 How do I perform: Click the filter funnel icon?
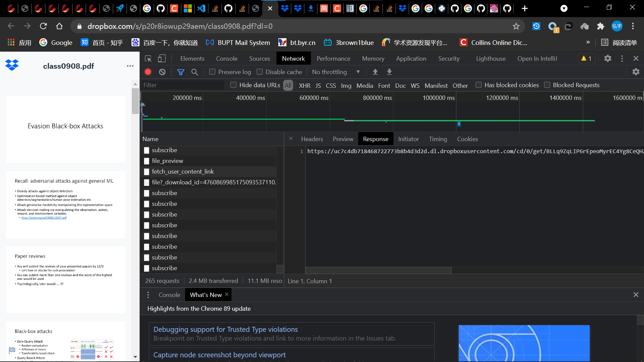[x=180, y=72]
